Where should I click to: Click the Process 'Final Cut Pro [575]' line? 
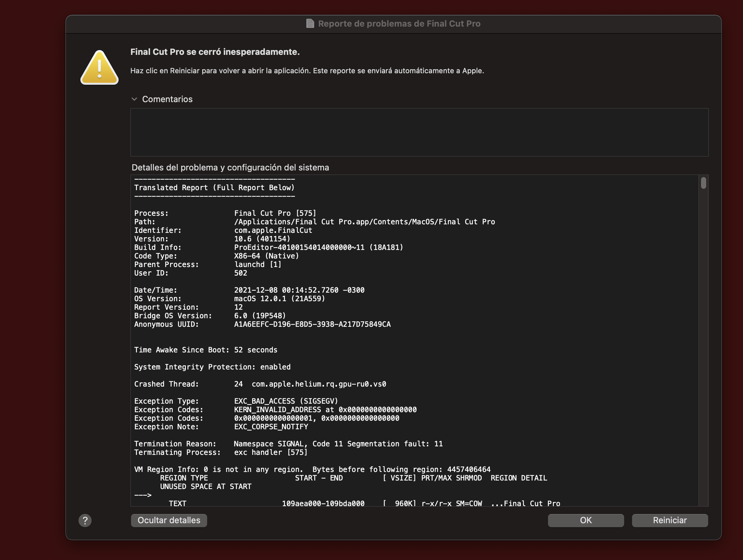275,213
